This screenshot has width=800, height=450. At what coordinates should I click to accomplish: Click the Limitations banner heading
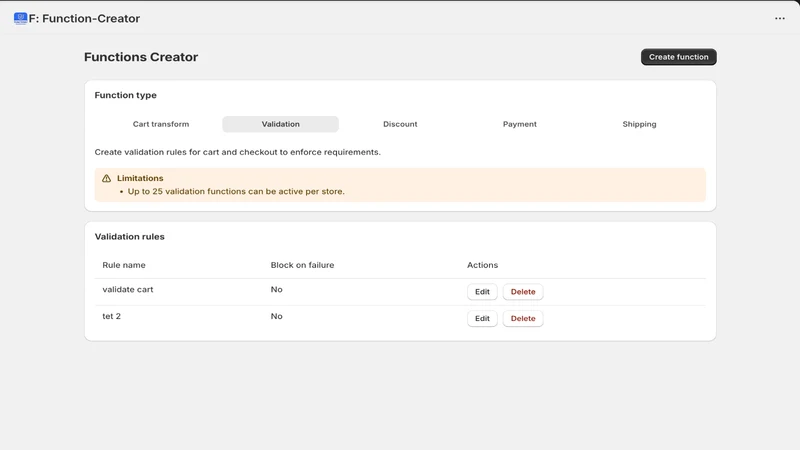[x=140, y=178]
